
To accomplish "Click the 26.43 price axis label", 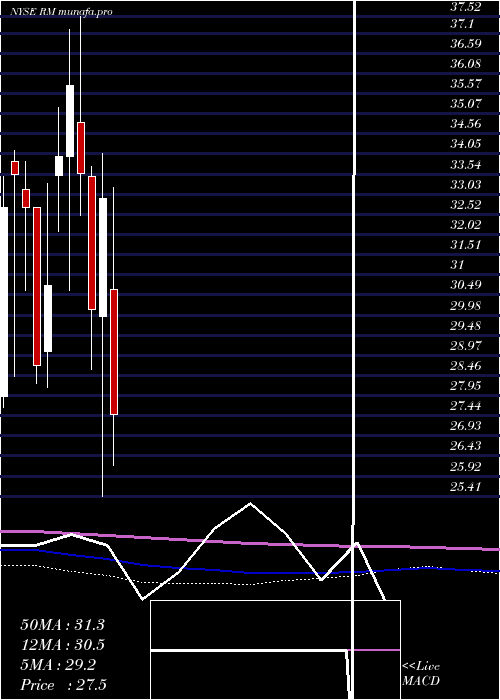I will pyautogui.click(x=466, y=446).
